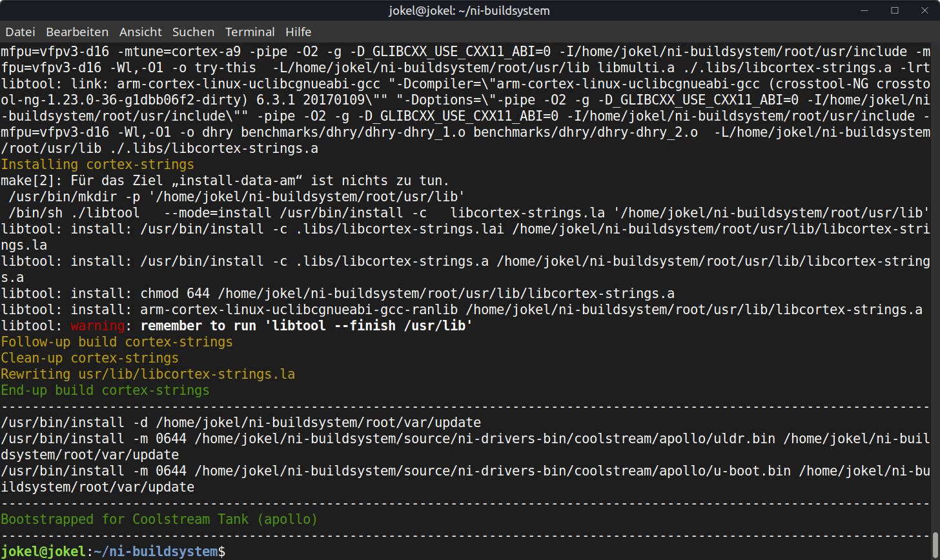
Task: Maximize the terminal window
Action: 895,10
